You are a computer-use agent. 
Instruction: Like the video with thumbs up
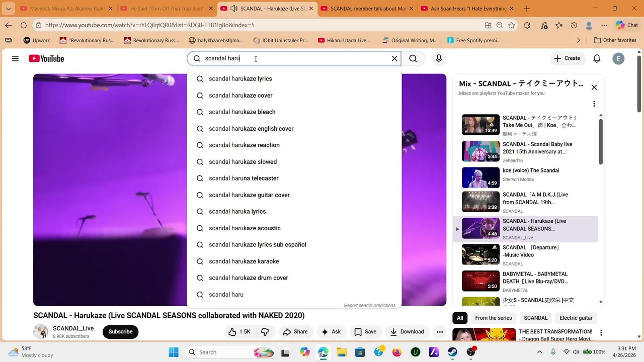coord(239,332)
